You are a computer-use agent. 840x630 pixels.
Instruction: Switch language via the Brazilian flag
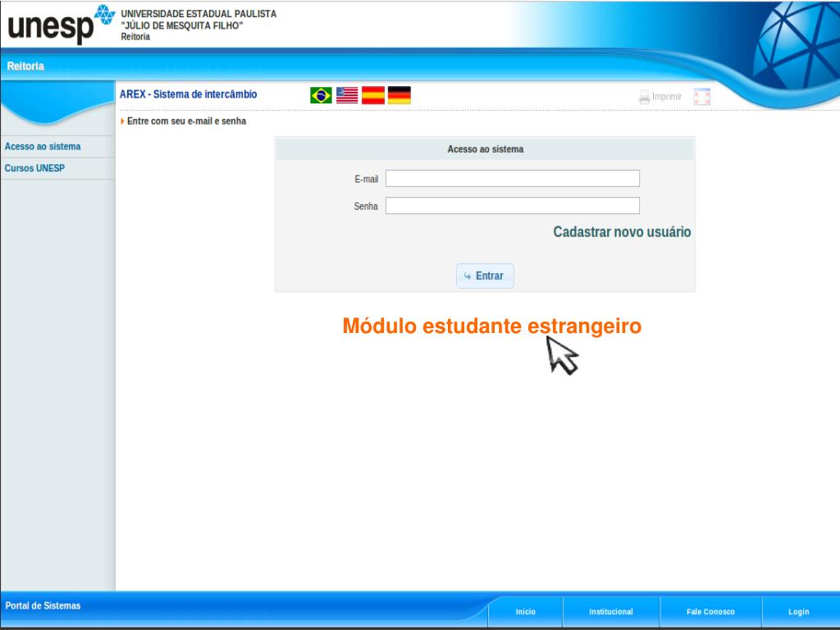coord(321,95)
